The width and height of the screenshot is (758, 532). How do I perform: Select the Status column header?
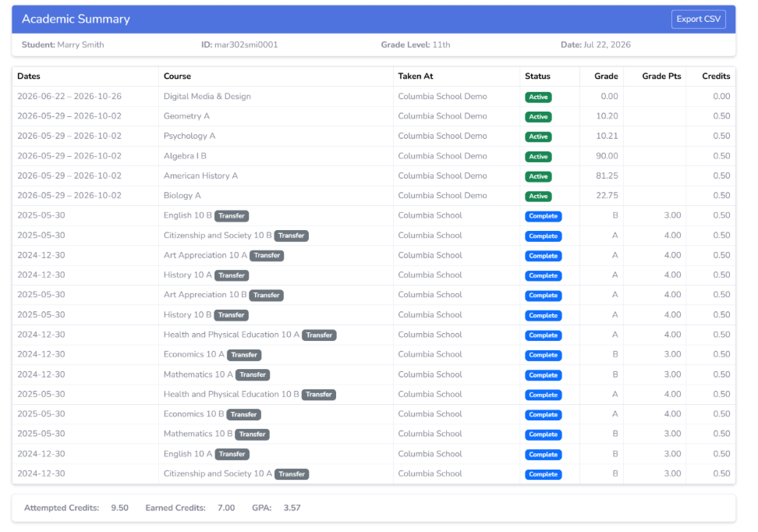[x=537, y=76]
